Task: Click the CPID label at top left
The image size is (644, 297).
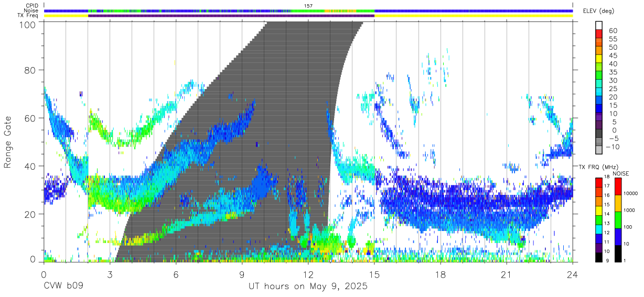Action: click(x=31, y=6)
